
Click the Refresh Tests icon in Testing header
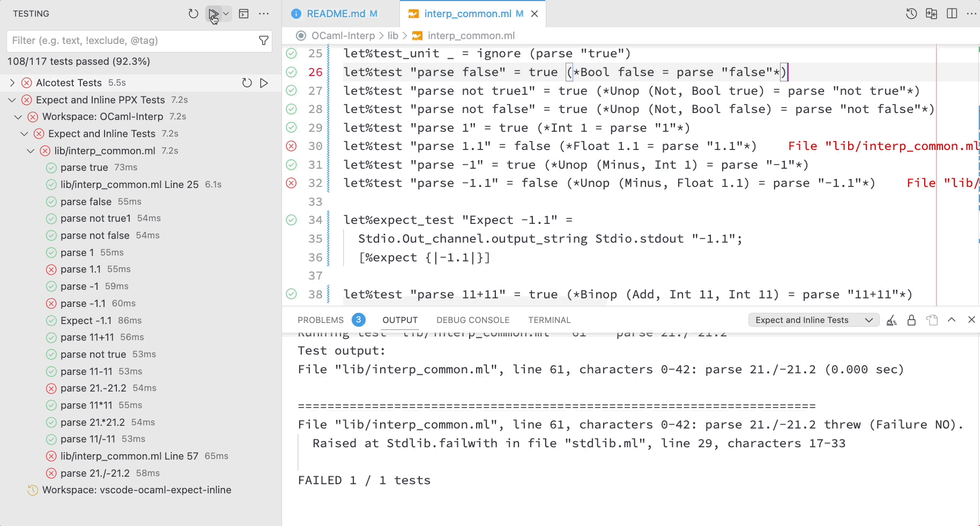pos(194,14)
